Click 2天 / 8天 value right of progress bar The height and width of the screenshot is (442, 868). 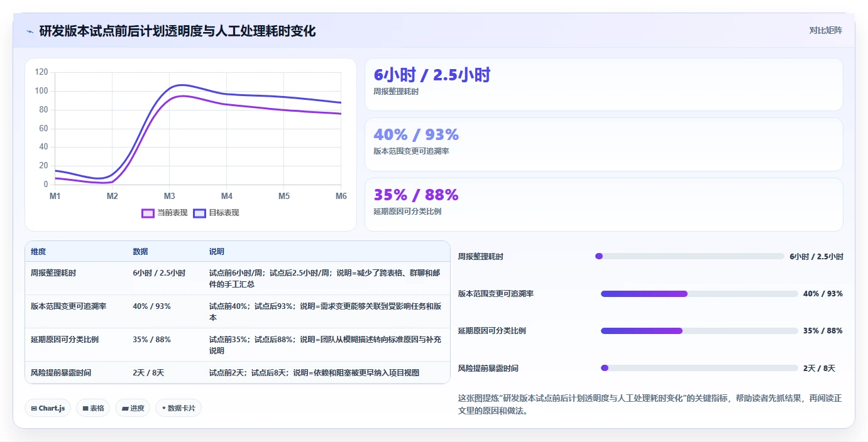click(819, 369)
